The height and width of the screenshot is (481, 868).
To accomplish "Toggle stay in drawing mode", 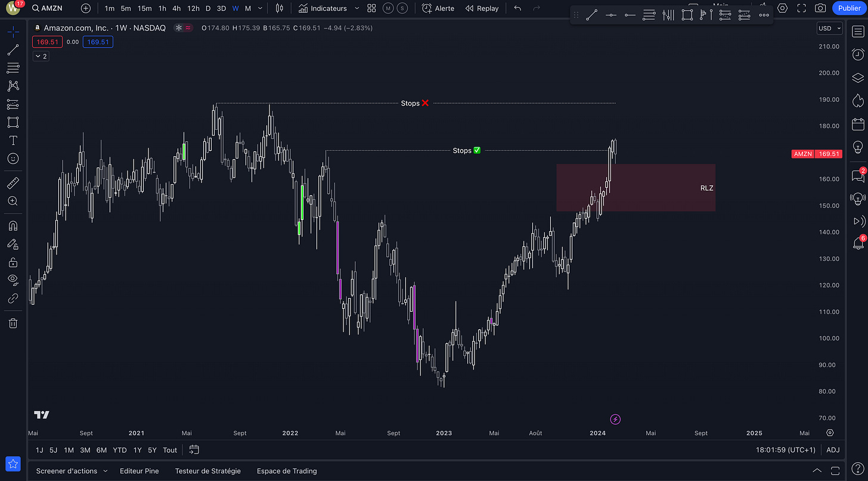I will 13,244.
